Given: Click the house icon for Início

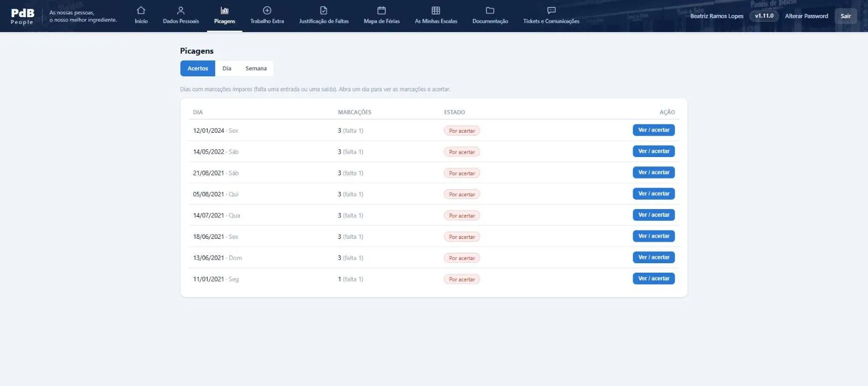Looking at the screenshot, I should [x=141, y=11].
